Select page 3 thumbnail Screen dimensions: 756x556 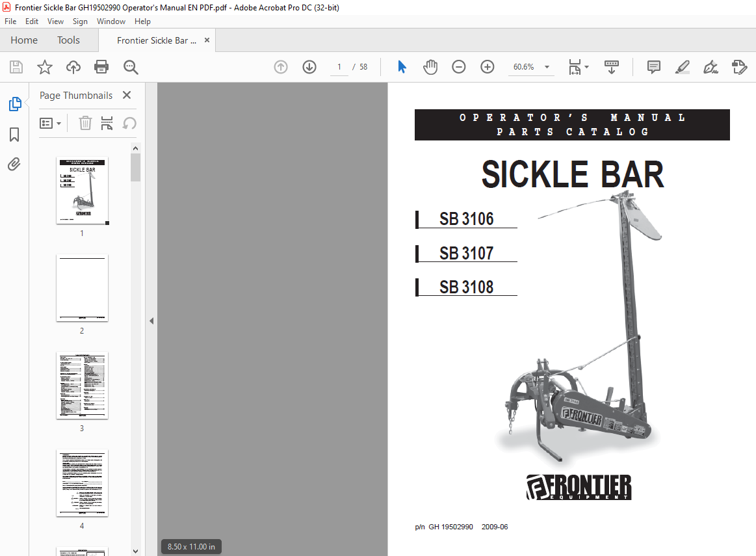coord(82,385)
